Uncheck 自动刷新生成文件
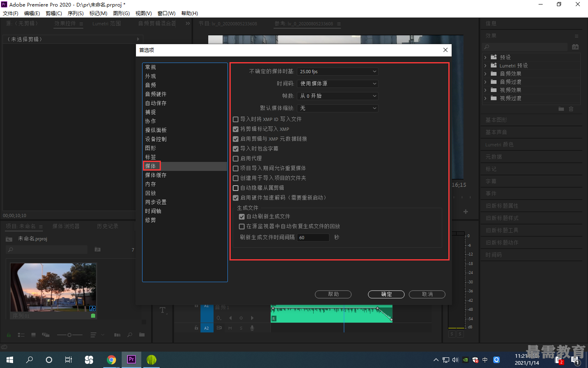This screenshot has height=368, width=588. coord(242,217)
